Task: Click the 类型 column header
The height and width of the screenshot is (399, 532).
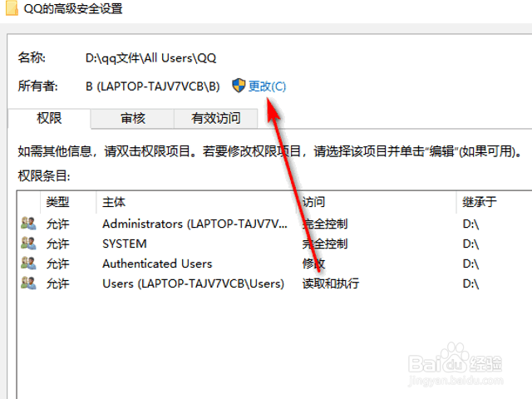Action: (68, 202)
